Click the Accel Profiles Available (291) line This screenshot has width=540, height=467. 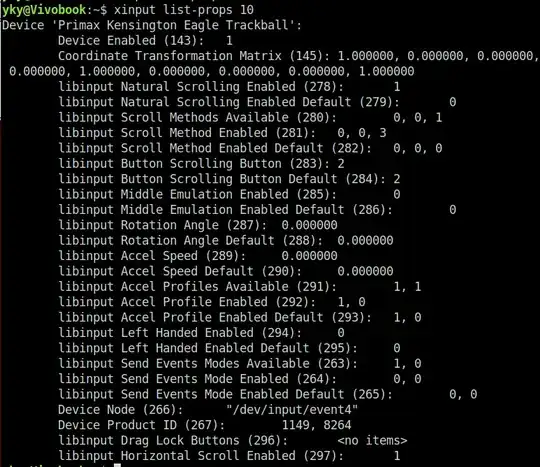coord(240,287)
